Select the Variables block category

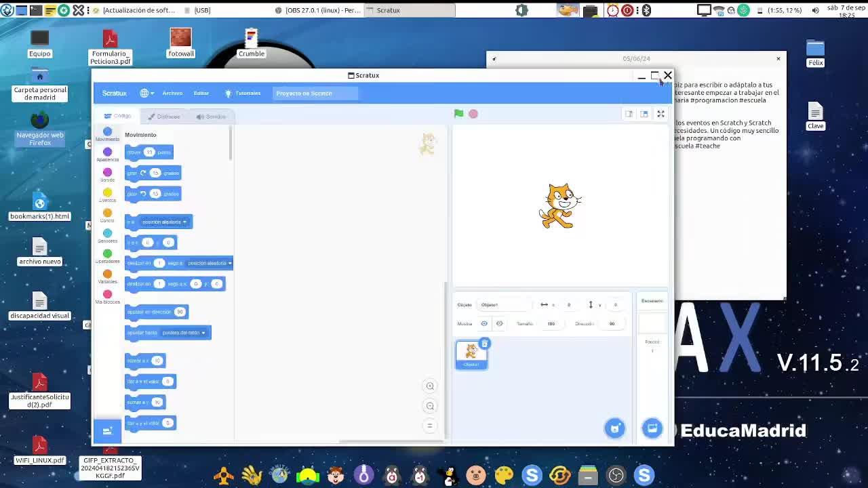pyautogui.click(x=107, y=277)
